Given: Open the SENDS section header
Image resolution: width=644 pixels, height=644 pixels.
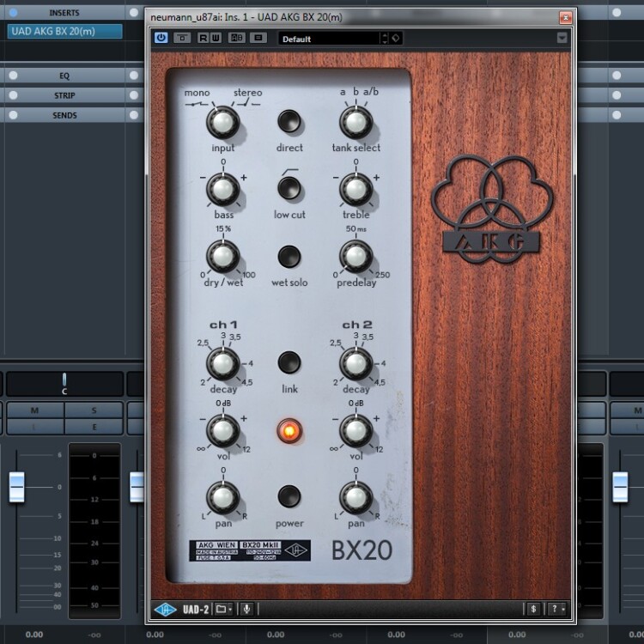Looking at the screenshot, I should point(64,115).
